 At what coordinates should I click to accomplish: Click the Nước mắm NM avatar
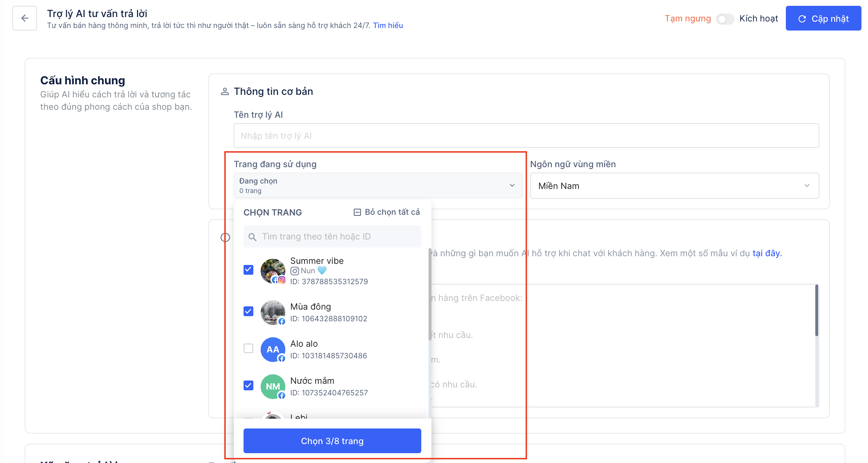click(273, 386)
